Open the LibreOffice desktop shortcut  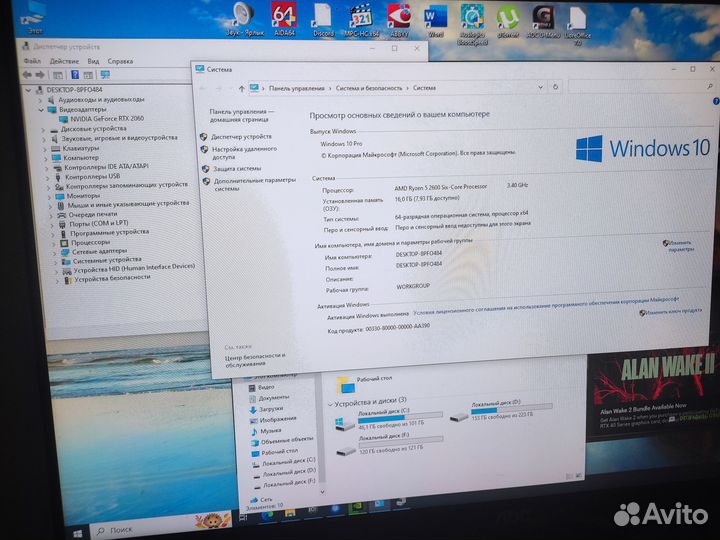[578, 25]
